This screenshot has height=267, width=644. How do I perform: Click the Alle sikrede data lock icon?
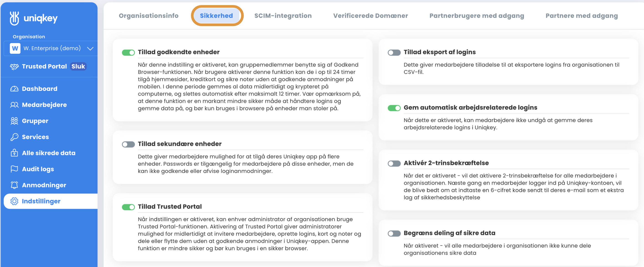[14, 153]
